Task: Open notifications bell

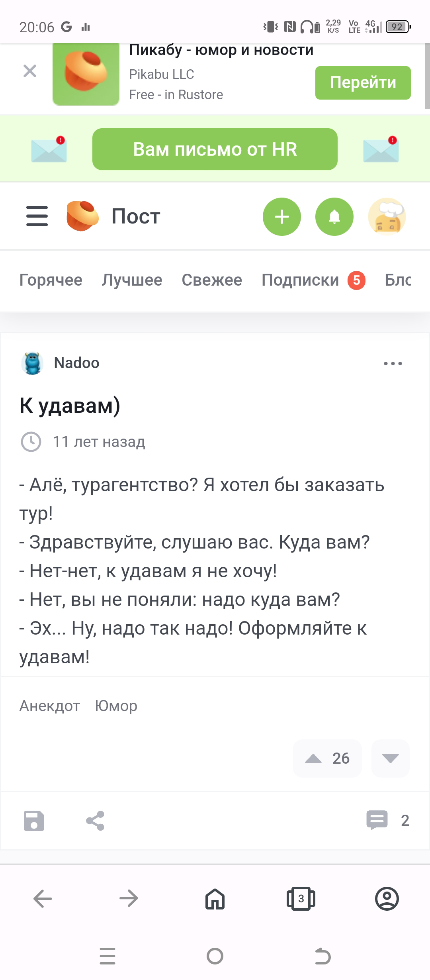Action: 334,217
